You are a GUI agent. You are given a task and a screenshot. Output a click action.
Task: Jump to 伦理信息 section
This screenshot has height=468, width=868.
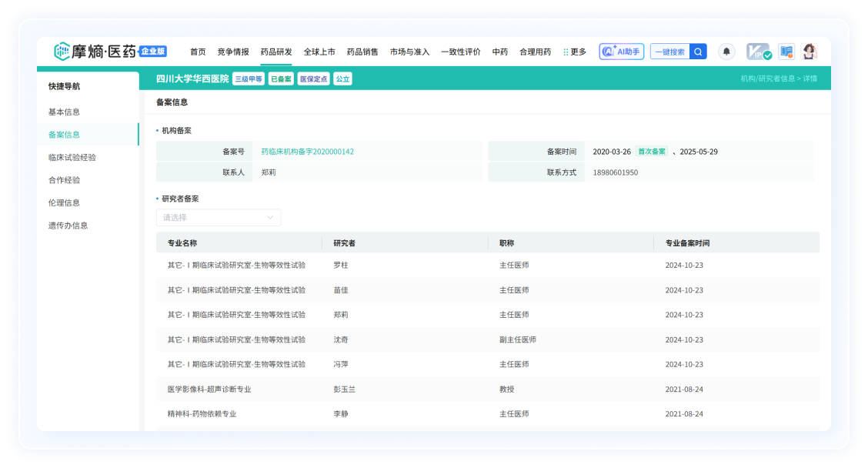coord(64,202)
